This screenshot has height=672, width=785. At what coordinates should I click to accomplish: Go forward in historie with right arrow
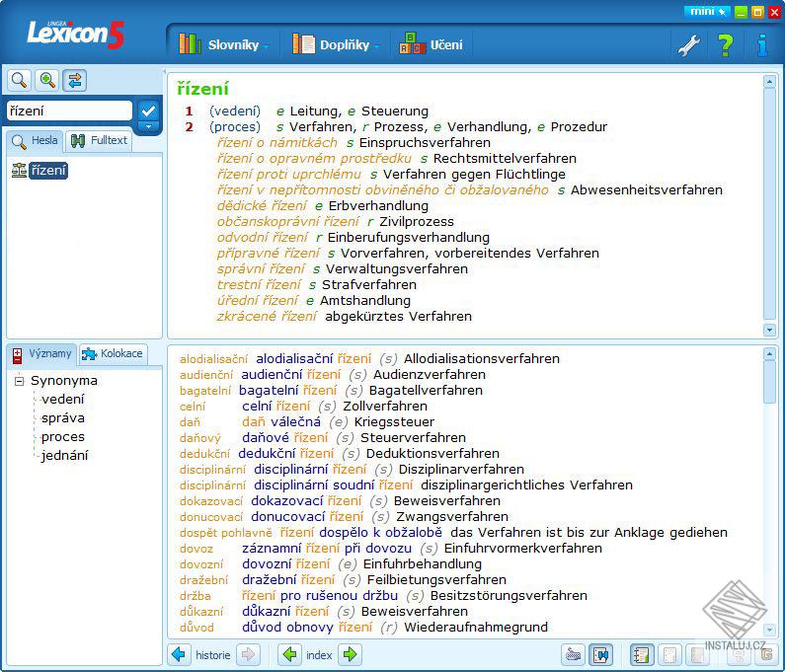(x=248, y=654)
